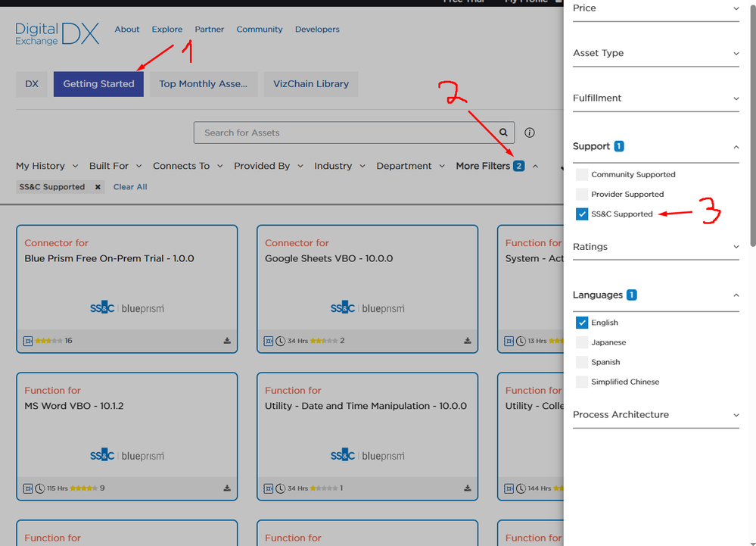Image resolution: width=756 pixels, height=546 pixels.
Task: Click star rating on Google Sheets VBO card
Action: tap(324, 341)
